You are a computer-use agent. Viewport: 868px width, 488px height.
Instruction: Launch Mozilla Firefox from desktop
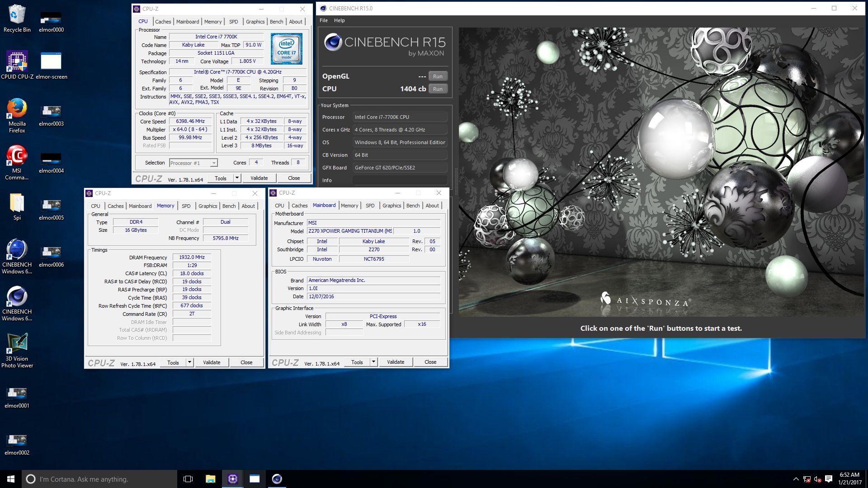click(17, 116)
